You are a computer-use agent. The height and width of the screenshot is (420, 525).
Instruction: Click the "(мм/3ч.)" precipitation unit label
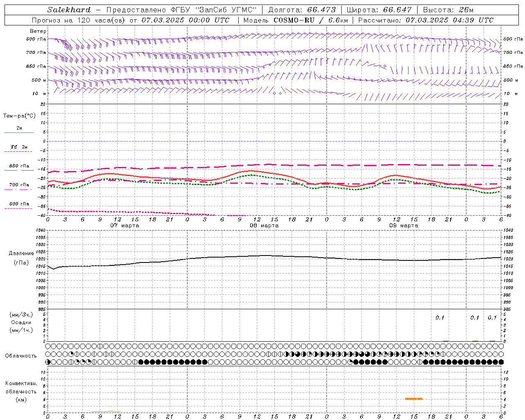pos(21,315)
